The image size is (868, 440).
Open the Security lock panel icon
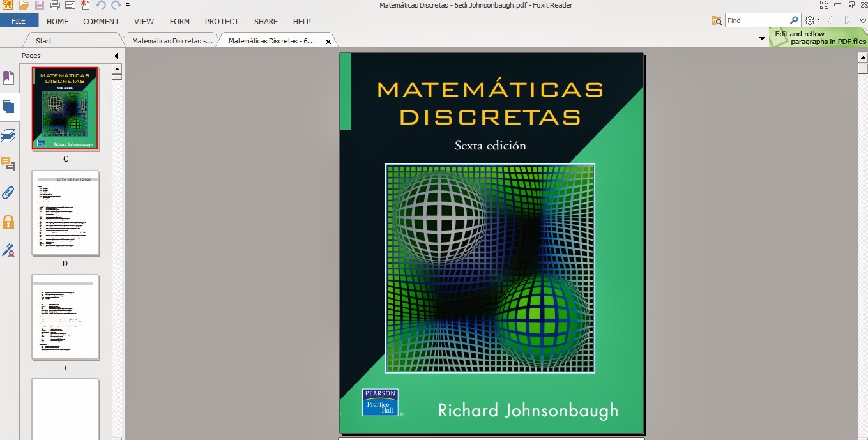pyautogui.click(x=8, y=222)
